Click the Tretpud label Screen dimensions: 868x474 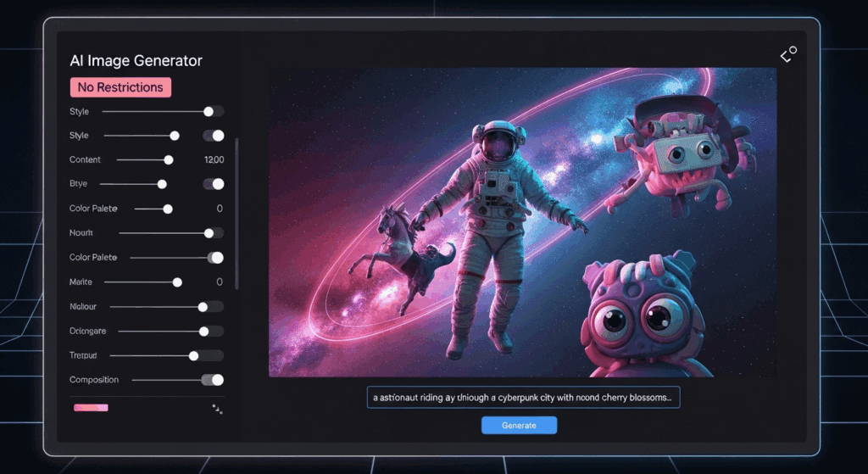tap(83, 355)
